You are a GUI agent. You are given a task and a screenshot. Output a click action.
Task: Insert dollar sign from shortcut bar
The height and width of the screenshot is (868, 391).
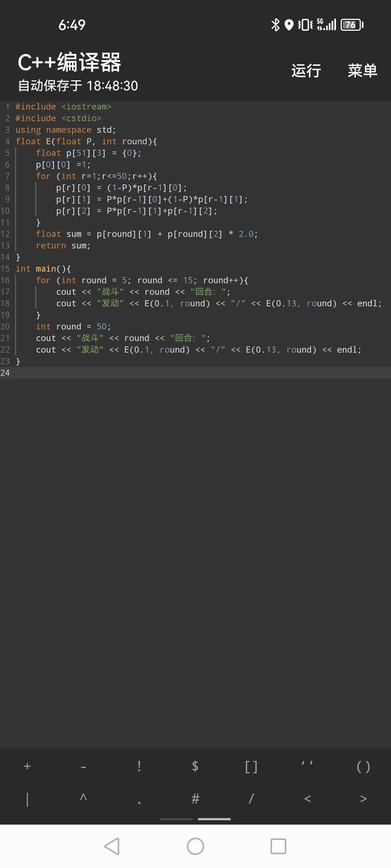click(195, 766)
